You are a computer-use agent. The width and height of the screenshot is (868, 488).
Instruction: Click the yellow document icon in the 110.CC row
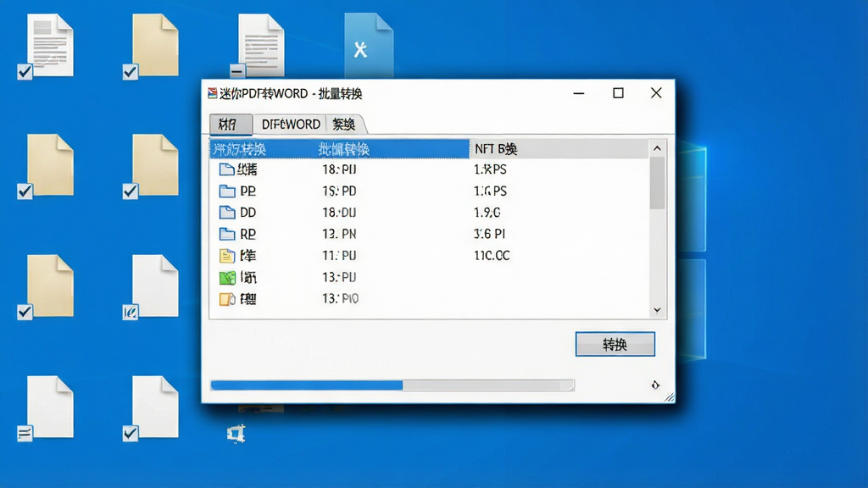(227, 256)
